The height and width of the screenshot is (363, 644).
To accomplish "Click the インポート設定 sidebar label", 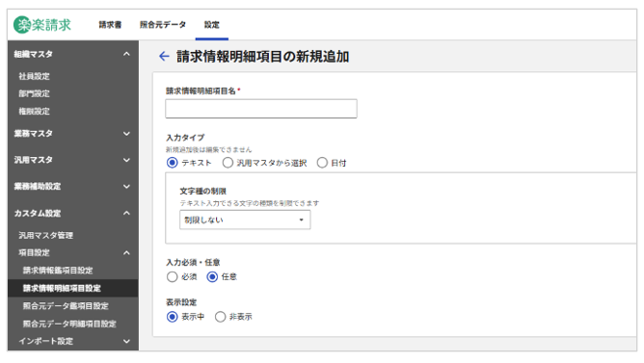I will (45, 341).
